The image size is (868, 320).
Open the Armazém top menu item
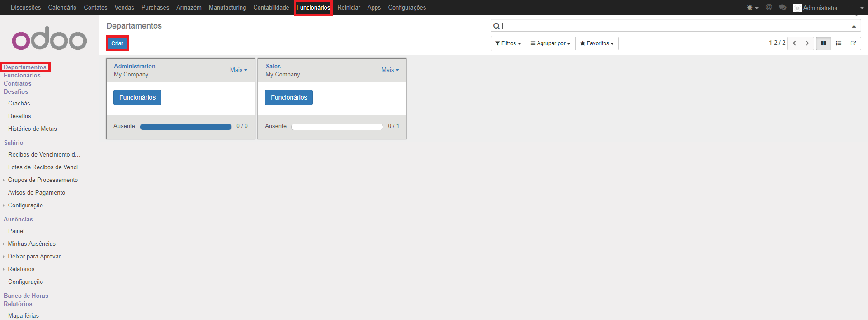[189, 8]
